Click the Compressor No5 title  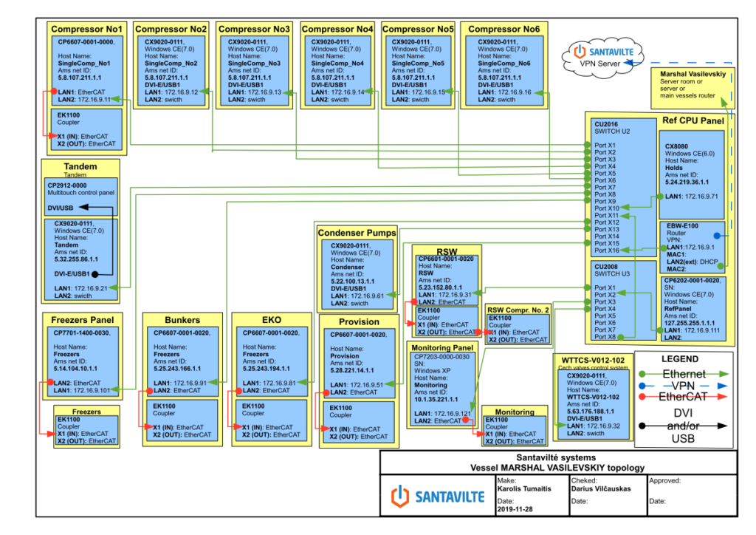[418, 29]
